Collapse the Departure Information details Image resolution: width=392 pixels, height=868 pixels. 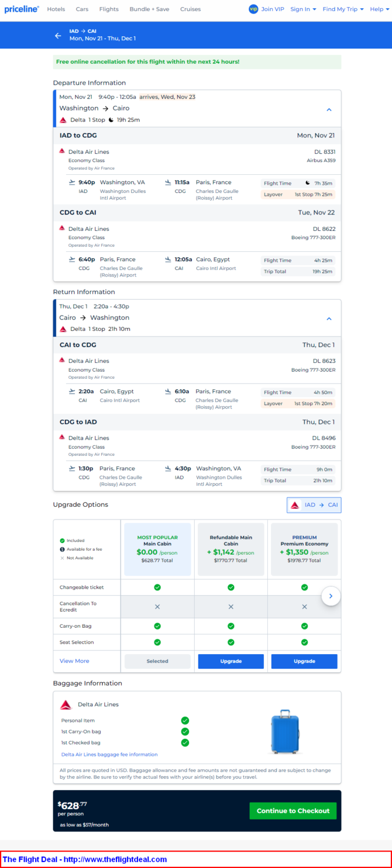(329, 109)
